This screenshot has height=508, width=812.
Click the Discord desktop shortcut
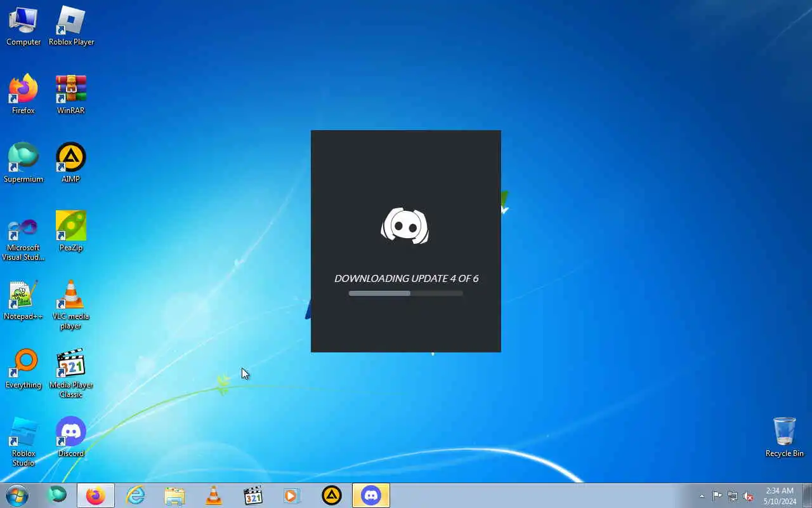point(71,438)
